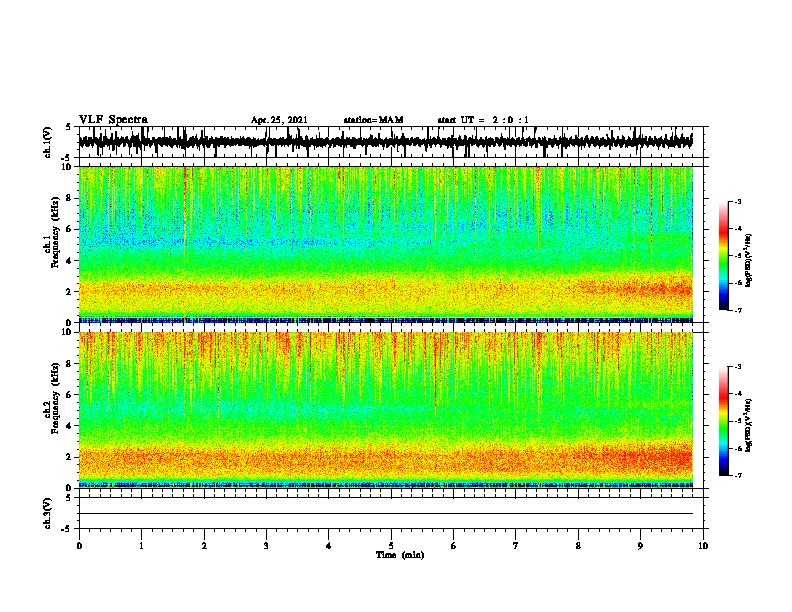This screenshot has height=612, width=792.
Task: Click the ch.1 voltage waveform trace
Action: point(385,142)
